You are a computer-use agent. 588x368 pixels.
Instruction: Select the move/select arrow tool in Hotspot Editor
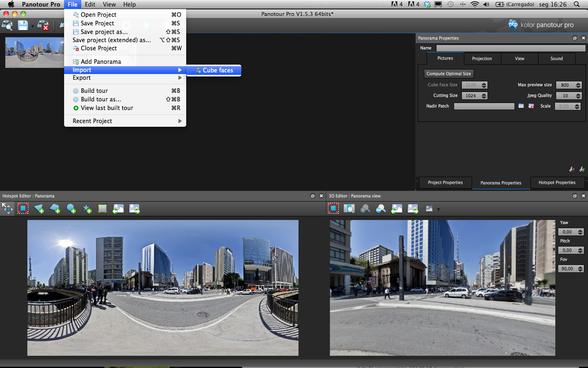[x=7, y=209]
